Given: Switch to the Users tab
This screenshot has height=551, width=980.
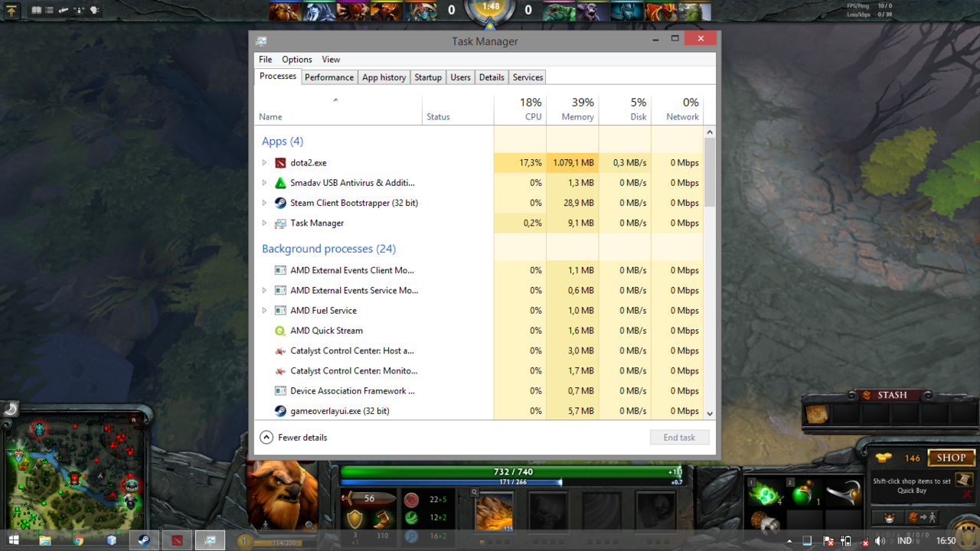Looking at the screenshot, I should click(460, 77).
